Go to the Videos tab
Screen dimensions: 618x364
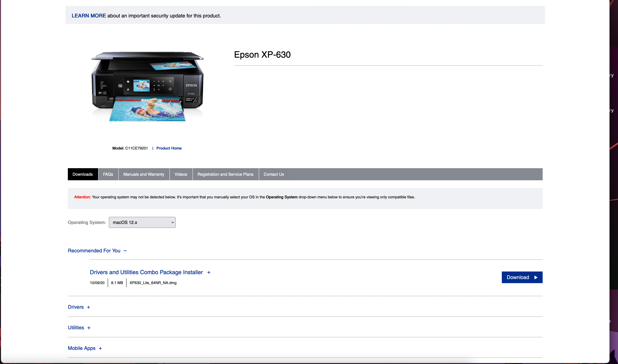click(x=181, y=174)
